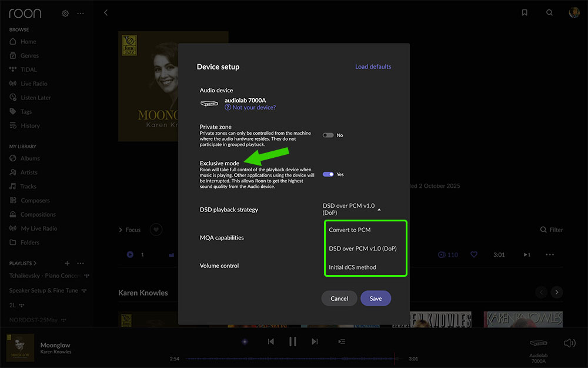
Task: Open the bookmark icon in top bar
Action: pyautogui.click(x=524, y=13)
